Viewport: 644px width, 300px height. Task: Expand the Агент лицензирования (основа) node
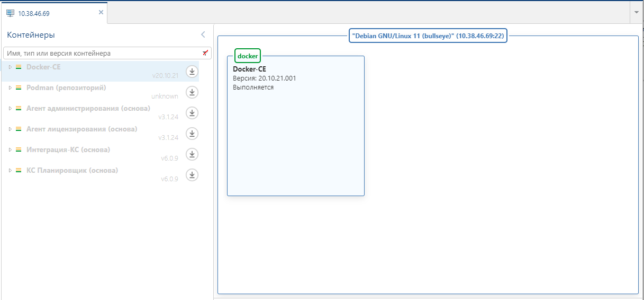10,129
